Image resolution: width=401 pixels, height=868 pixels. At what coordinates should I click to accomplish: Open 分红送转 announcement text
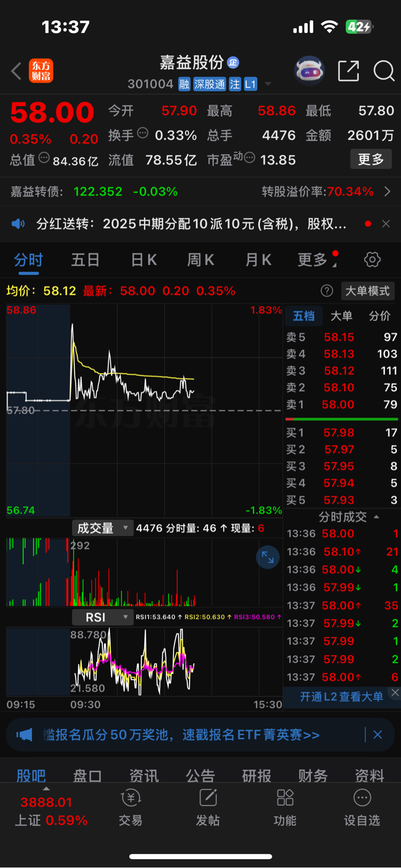click(x=191, y=224)
